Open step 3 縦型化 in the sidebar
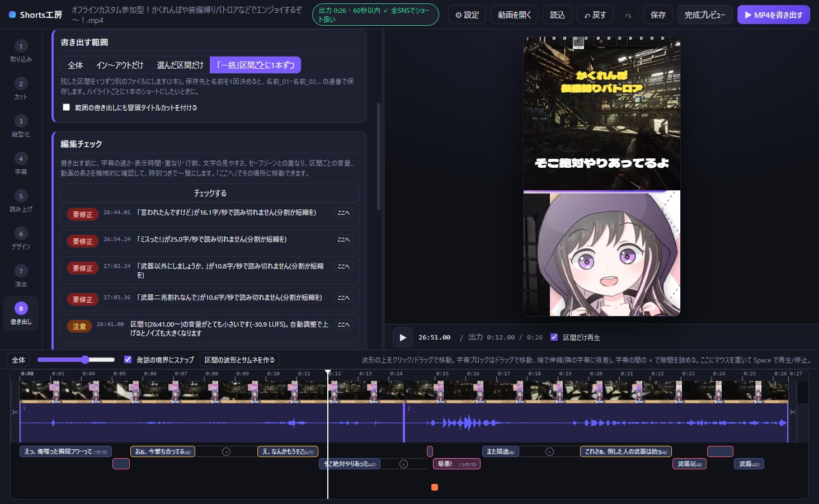The image size is (819, 504). coord(21,126)
